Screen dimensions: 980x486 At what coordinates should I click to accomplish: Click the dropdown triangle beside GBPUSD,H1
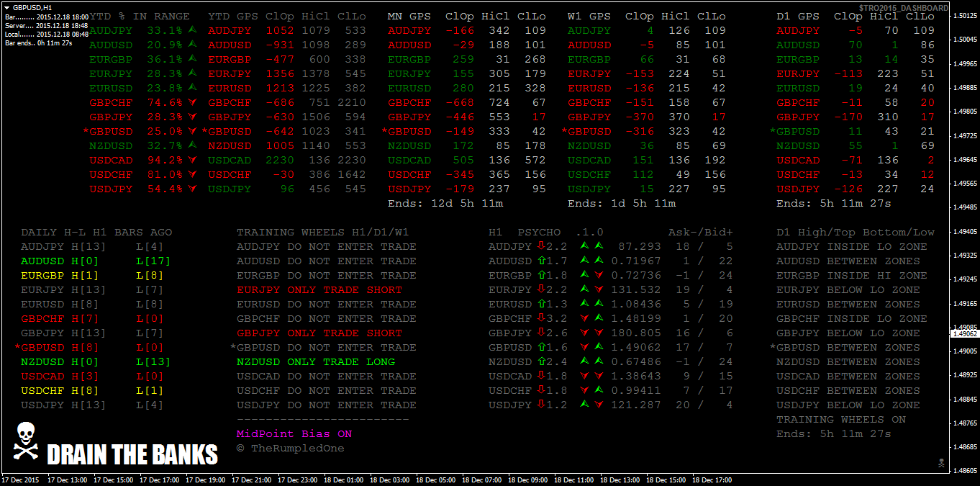(6, 6)
